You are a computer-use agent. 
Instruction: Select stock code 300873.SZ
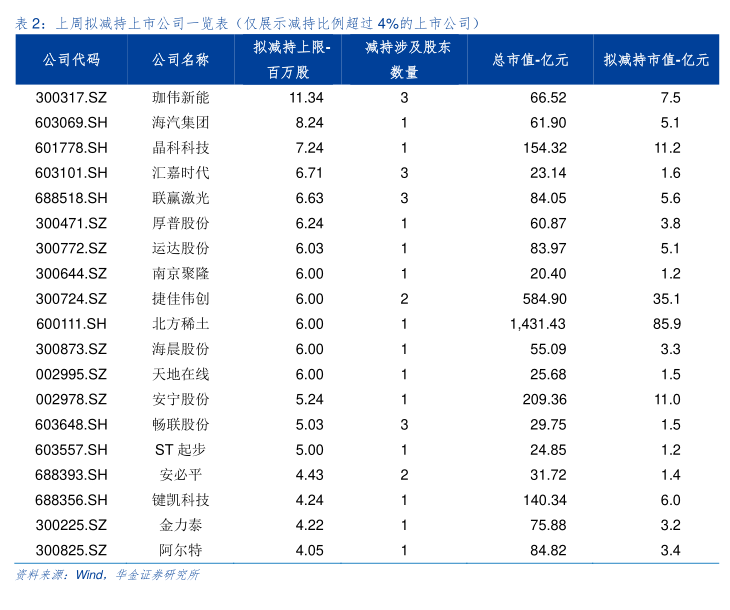[x=71, y=349]
